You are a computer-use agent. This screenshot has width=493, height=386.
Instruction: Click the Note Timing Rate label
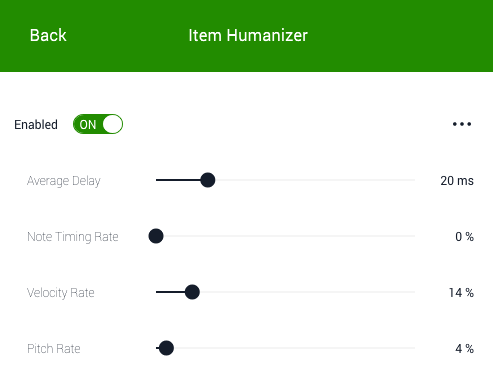click(73, 237)
